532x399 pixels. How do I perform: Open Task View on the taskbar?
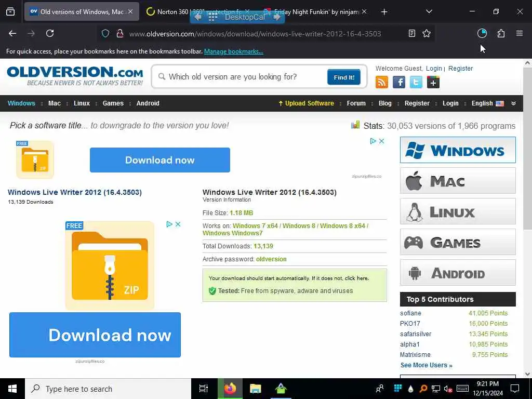(x=204, y=389)
